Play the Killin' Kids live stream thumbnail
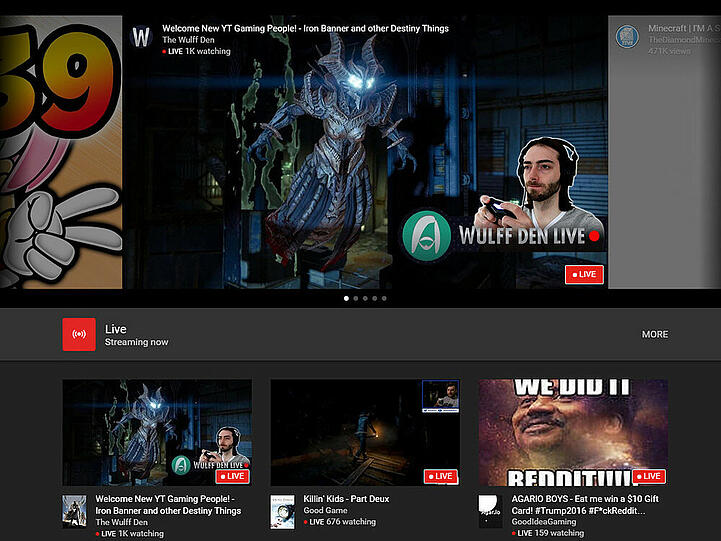Image resolution: width=721 pixels, height=541 pixels. pyautogui.click(x=365, y=433)
